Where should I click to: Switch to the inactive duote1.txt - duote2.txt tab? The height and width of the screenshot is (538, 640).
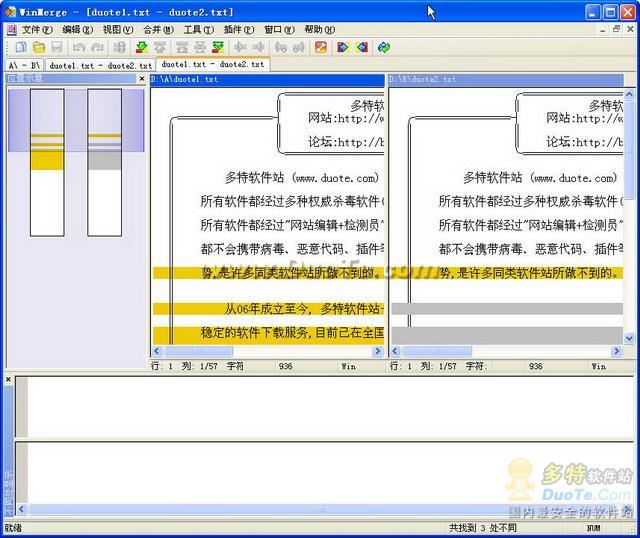pyautogui.click(x=100, y=65)
